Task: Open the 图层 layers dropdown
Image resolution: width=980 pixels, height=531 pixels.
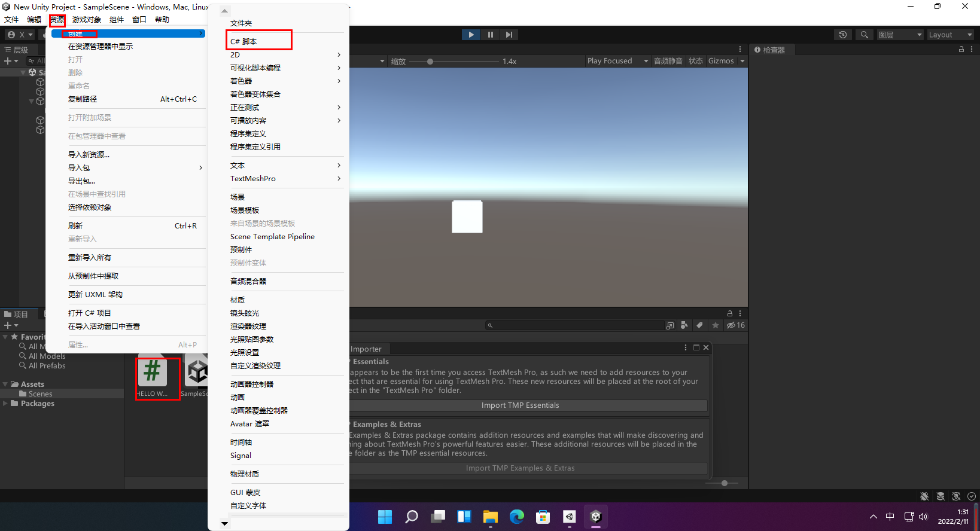Action: coord(900,35)
